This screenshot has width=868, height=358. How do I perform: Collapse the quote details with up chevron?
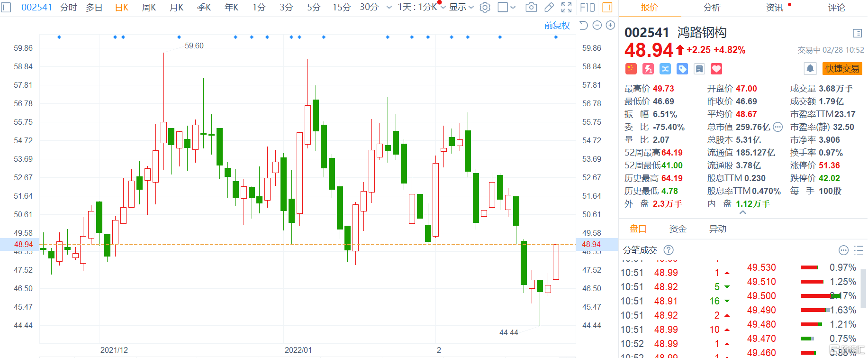(x=742, y=212)
